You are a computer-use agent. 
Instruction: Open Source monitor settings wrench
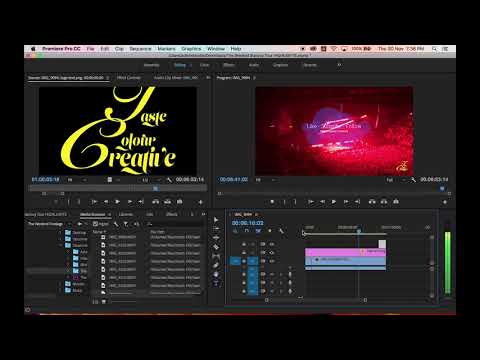pos(169,180)
